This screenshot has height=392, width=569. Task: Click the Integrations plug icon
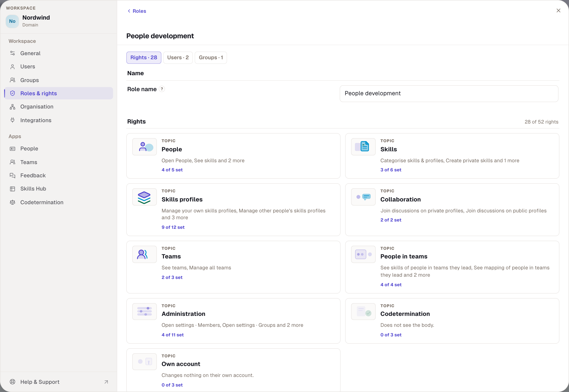pyautogui.click(x=13, y=120)
